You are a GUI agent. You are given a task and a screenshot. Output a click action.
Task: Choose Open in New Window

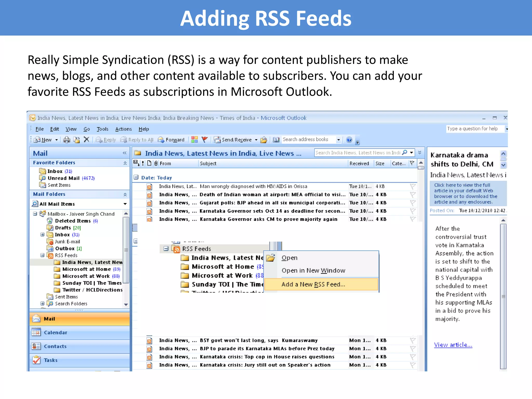tap(321, 270)
